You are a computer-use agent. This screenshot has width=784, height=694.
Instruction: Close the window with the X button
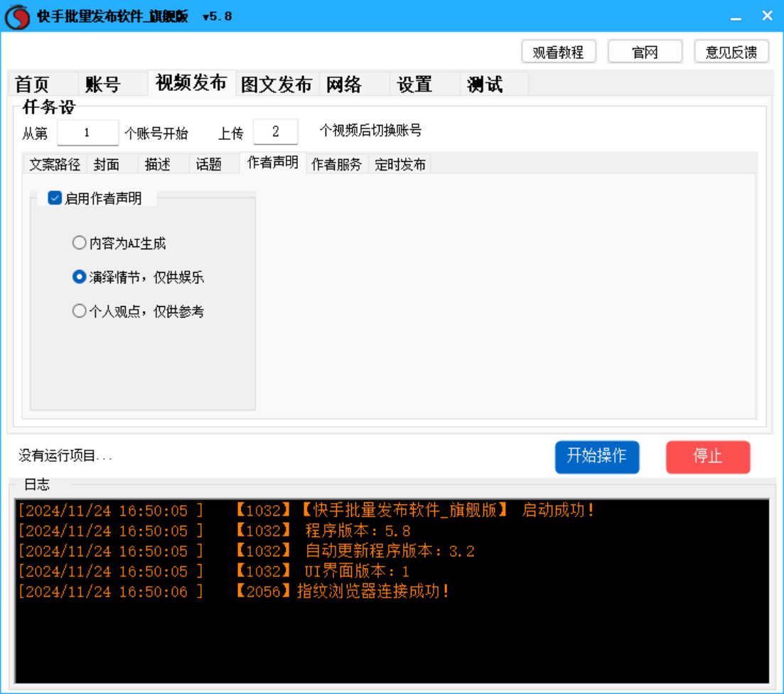767,16
